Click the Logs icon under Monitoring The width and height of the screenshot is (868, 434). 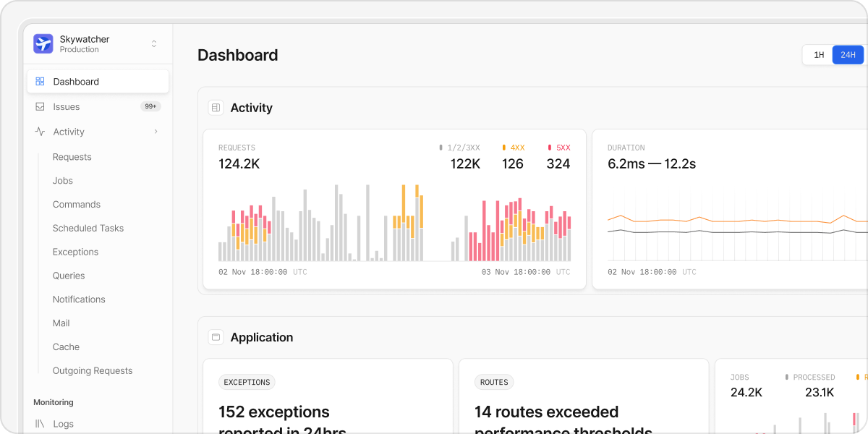(40, 424)
